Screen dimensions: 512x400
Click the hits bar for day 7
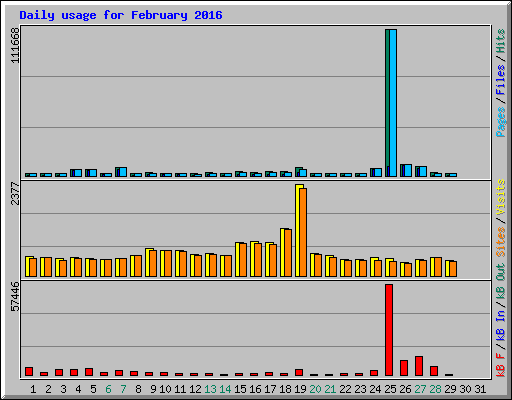121,172
